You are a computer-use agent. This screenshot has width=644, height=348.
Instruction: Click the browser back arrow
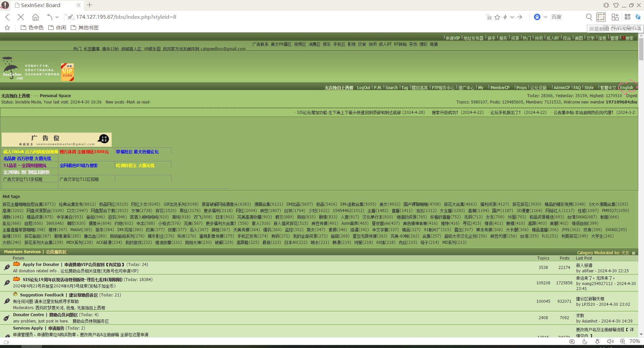[7, 17]
